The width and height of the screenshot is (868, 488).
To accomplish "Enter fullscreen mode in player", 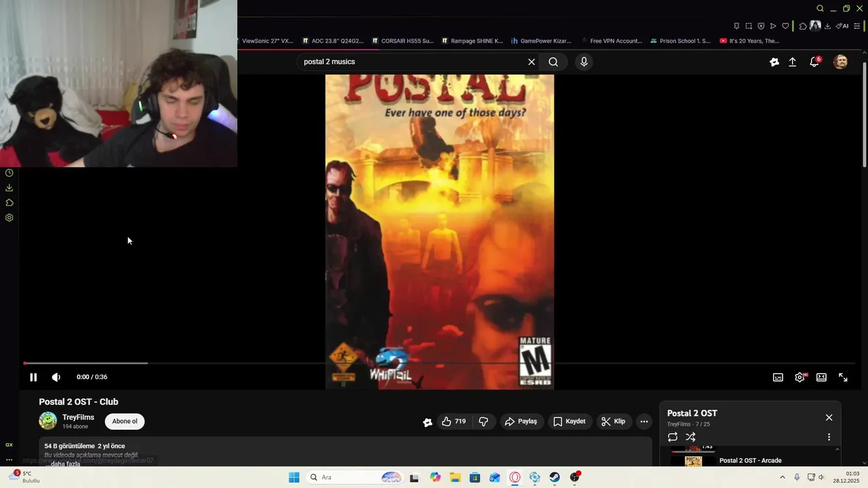I will click(x=843, y=378).
